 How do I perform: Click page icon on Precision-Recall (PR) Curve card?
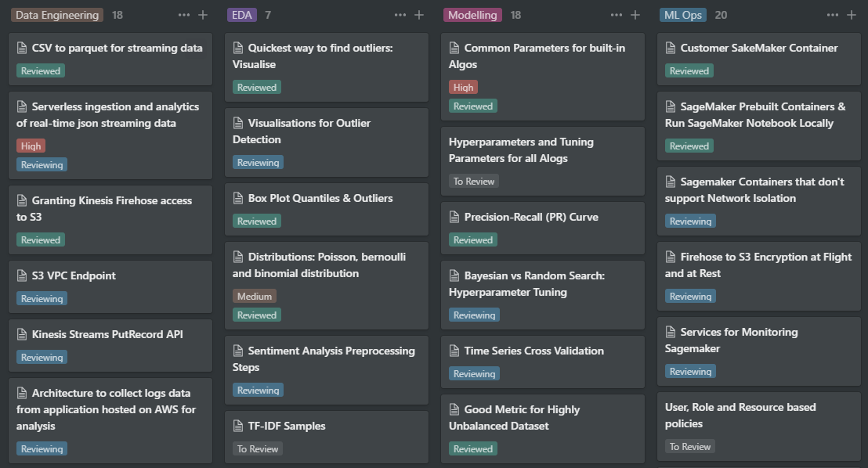pyautogui.click(x=454, y=217)
